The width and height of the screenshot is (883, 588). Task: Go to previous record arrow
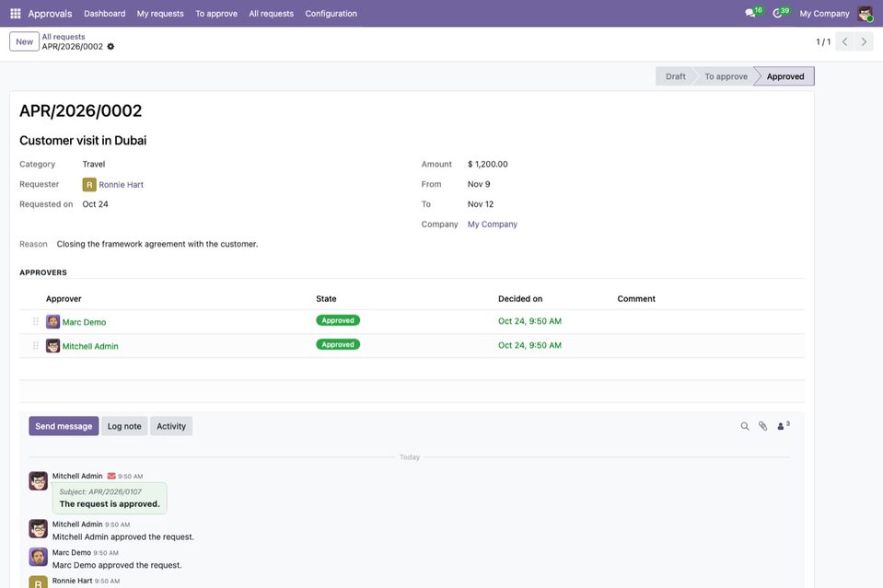click(844, 41)
